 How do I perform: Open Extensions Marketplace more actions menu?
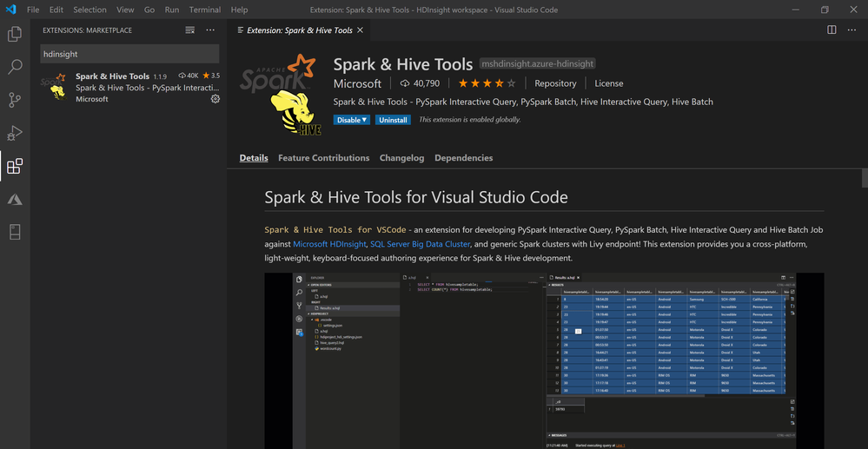click(210, 30)
